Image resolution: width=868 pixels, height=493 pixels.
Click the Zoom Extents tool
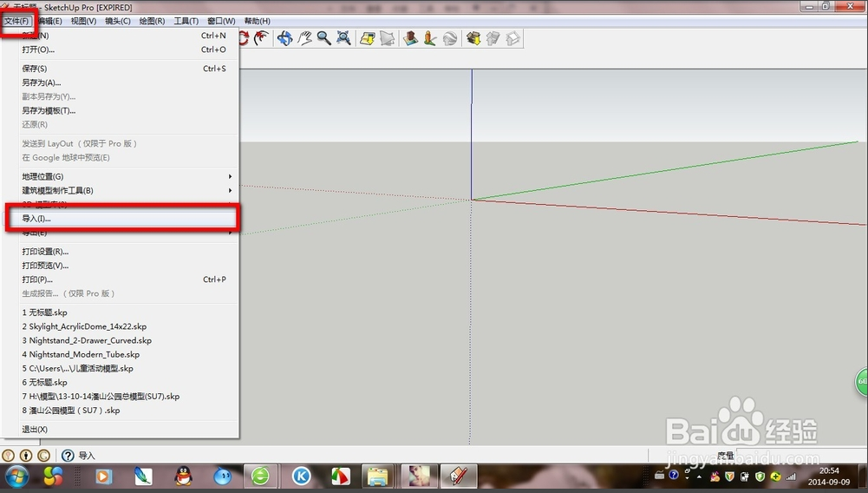click(343, 38)
